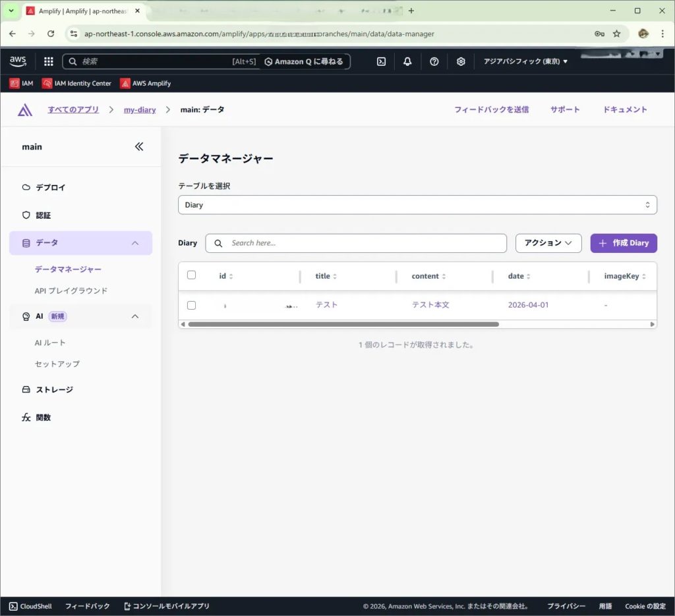The height and width of the screenshot is (616, 675).
Task: Check the box for the テスト record
Action: (191, 305)
